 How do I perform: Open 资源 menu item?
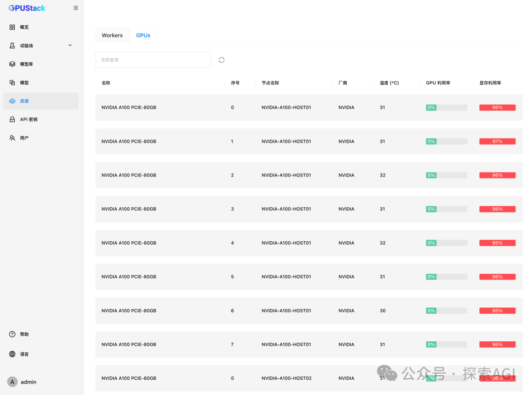[x=41, y=101]
